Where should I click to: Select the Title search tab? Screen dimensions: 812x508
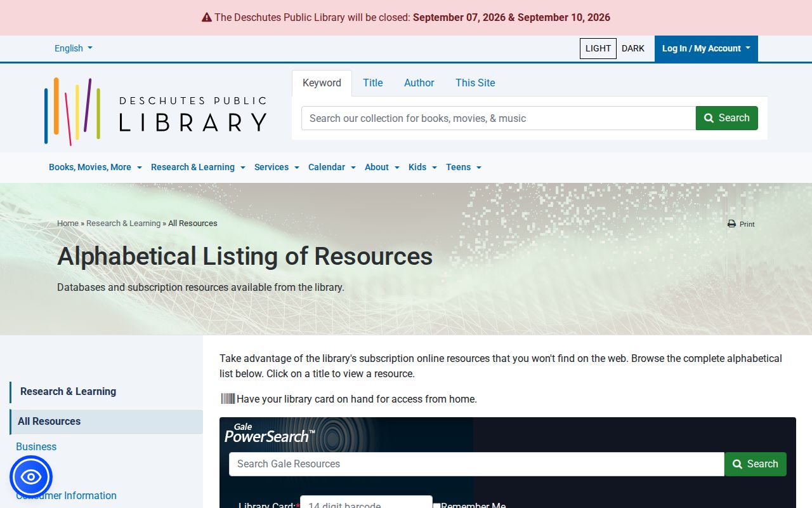point(373,83)
